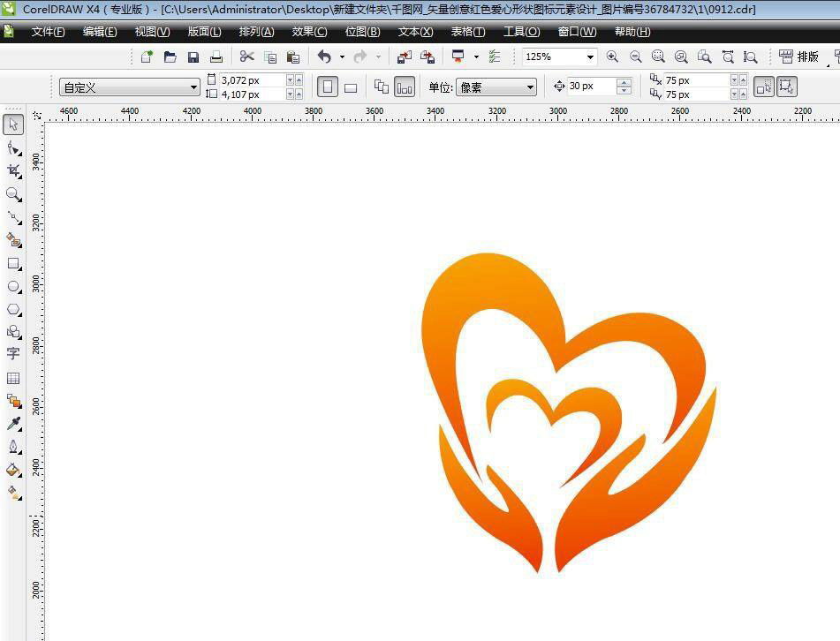Toggle the dynamic guides snapping button
840x641 pixels.
pyautogui.click(x=786, y=87)
